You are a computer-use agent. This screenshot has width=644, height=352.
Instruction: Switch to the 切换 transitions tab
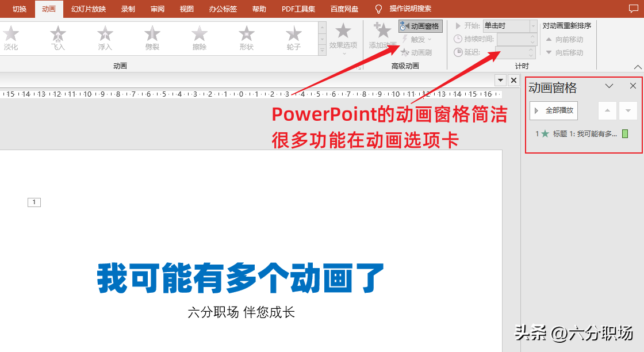(x=20, y=9)
